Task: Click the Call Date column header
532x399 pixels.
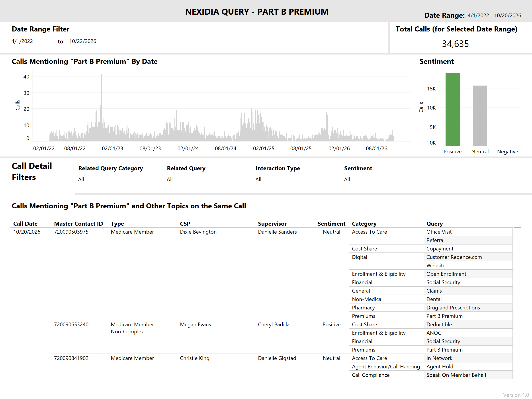Action: click(25, 224)
